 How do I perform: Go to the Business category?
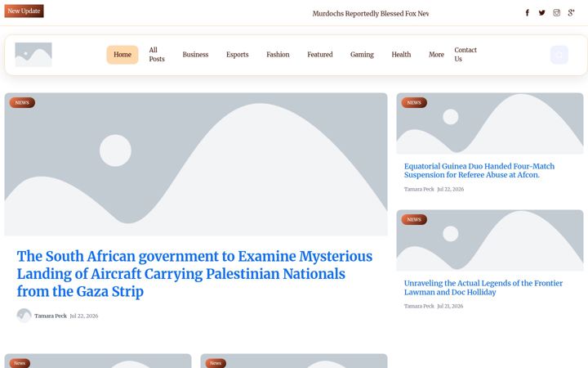click(x=195, y=55)
